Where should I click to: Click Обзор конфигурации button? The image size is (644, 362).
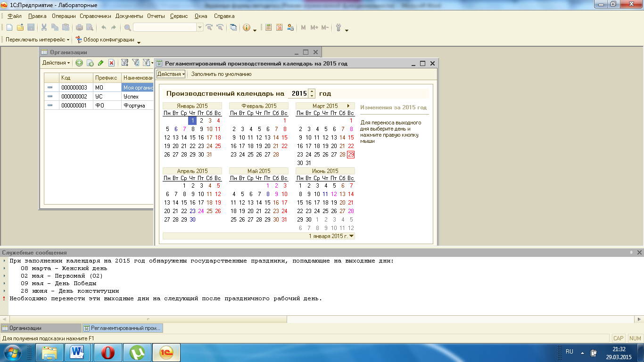point(105,40)
